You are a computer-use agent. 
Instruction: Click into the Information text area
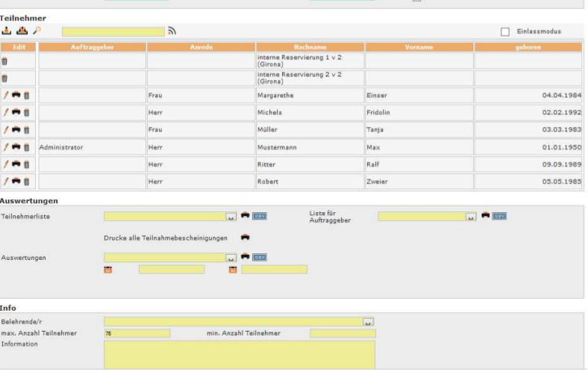pos(239,354)
